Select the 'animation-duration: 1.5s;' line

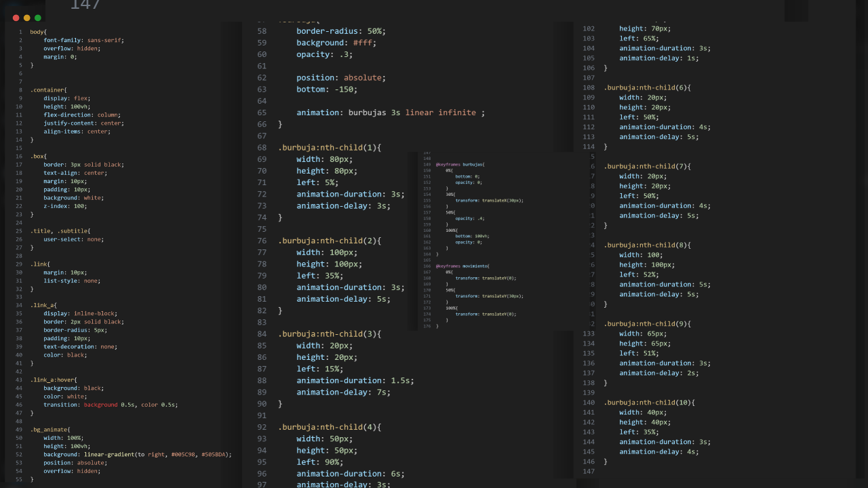(x=355, y=380)
